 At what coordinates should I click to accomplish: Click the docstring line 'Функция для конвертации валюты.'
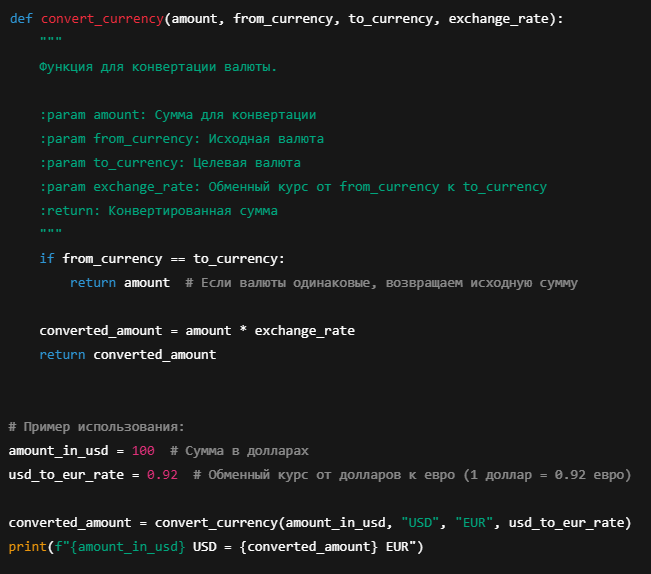coord(158,67)
